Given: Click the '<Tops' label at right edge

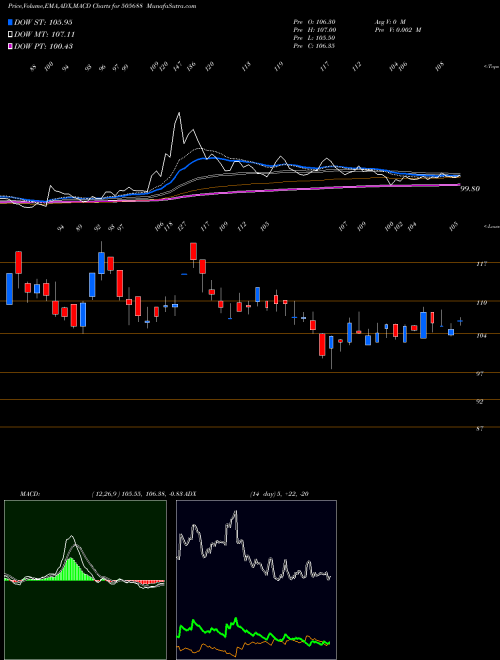Looking at the screenshot, I should coord(492,67).
